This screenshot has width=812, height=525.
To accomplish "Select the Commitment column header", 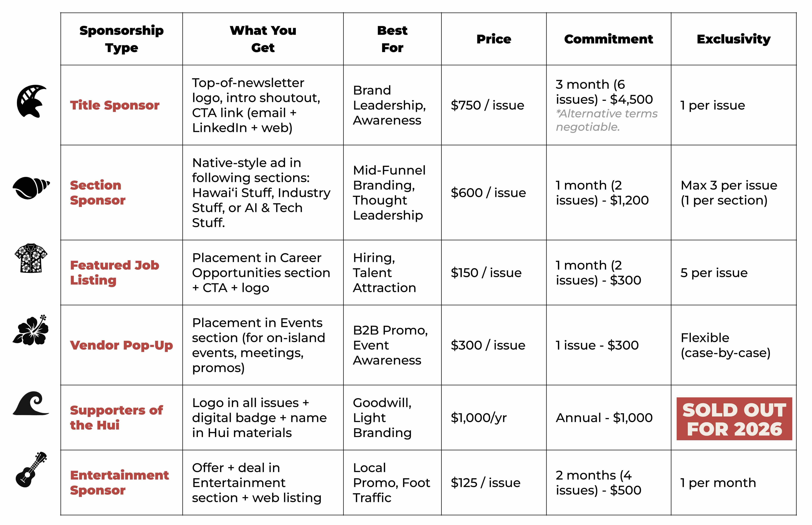I will pos(608,39).
